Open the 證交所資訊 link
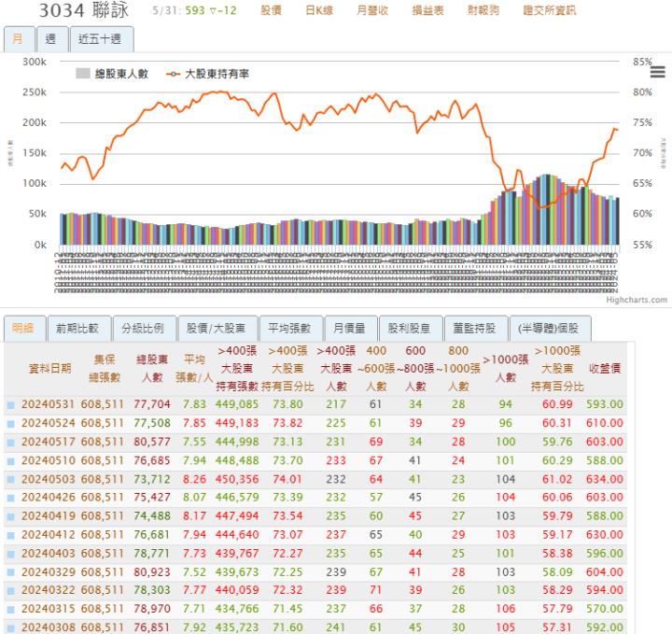Viewport: 672px width, 634px height. click(550, 11)
